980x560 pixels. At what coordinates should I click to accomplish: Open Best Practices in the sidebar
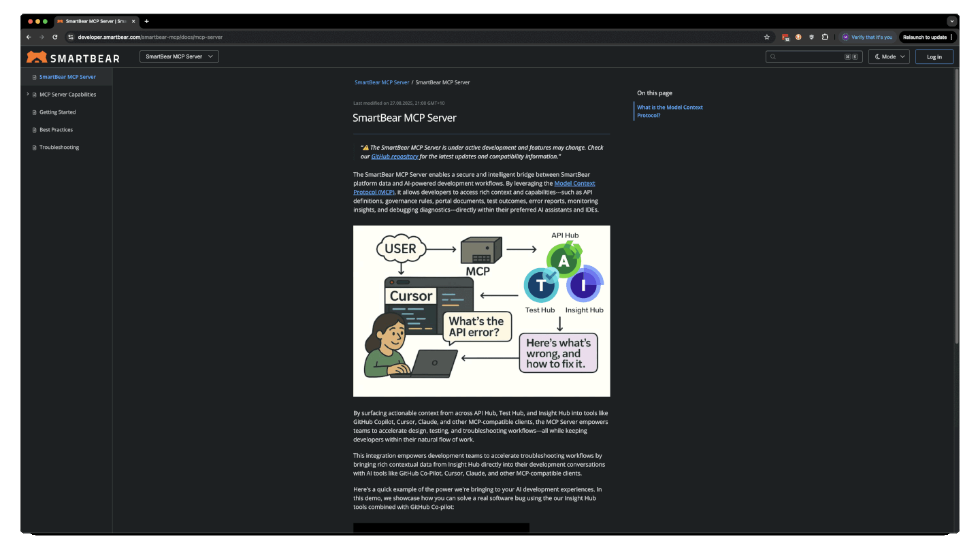click(56, 130)
